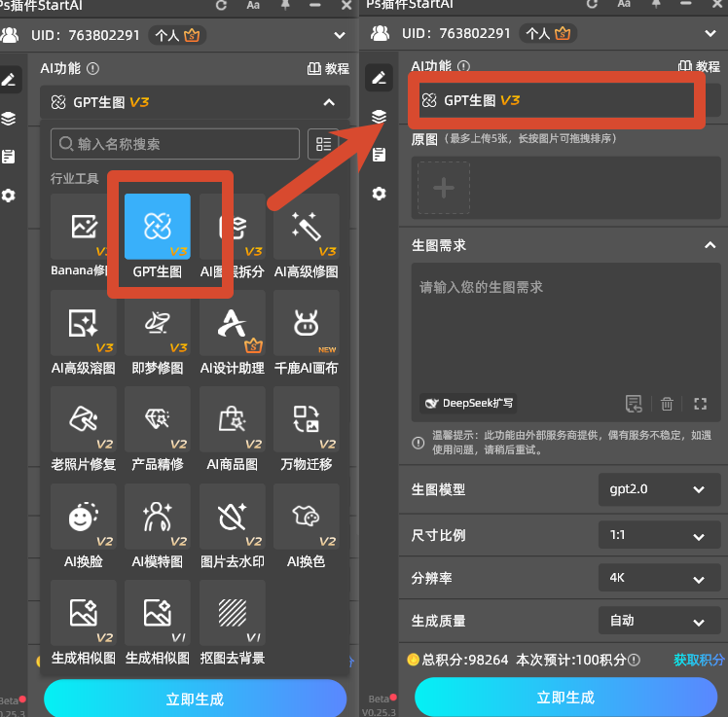Click the info icon next to 本次预计:100积分

pos(634,660)
